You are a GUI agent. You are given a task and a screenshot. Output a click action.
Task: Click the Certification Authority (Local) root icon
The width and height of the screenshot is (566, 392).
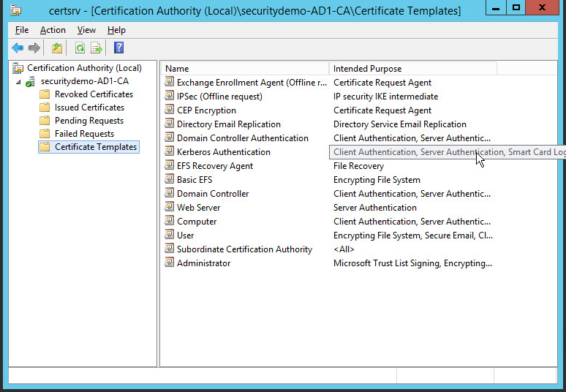[x=18, y=68]
